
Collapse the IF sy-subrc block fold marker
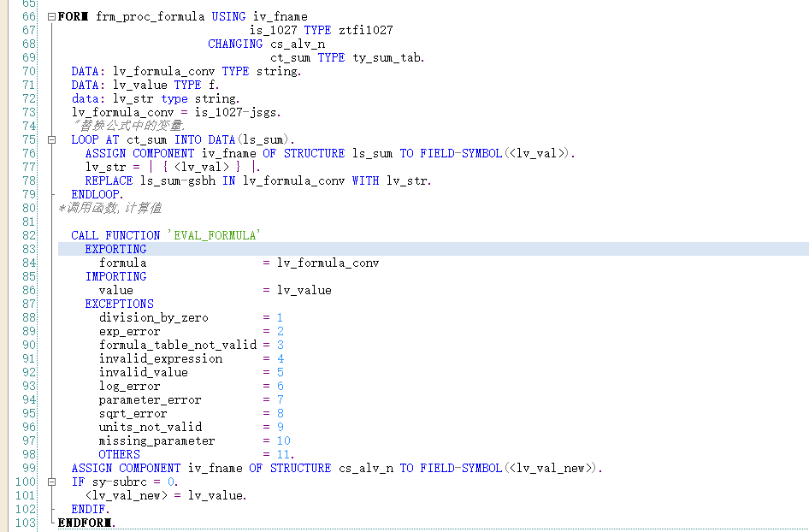(x=51, y=482)
